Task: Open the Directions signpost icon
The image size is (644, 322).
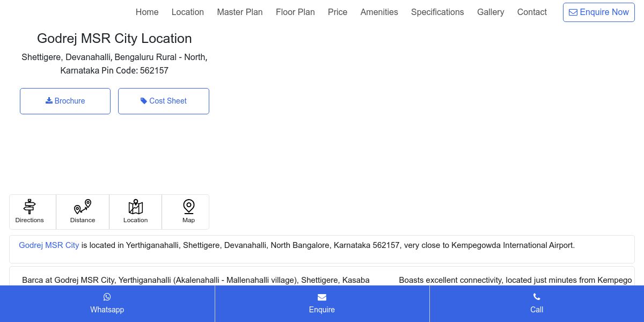Action: pyautogui.click(x=30, y=207)
